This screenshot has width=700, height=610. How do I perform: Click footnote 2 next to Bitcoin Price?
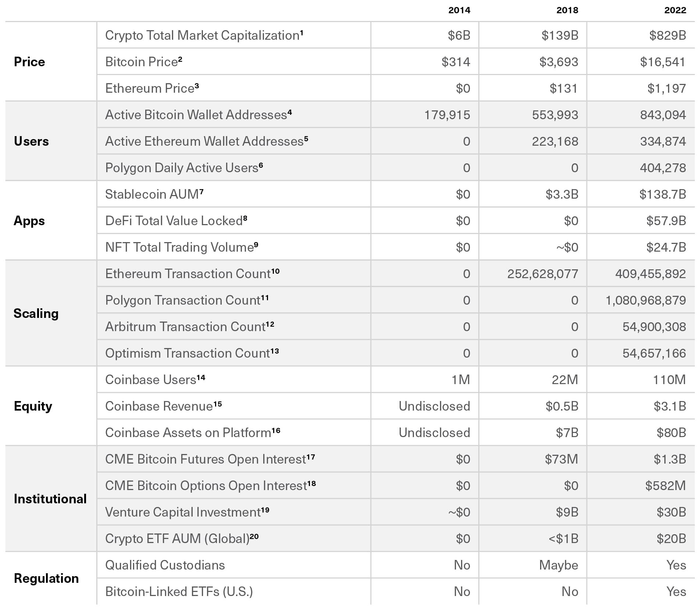coord(180,59)
